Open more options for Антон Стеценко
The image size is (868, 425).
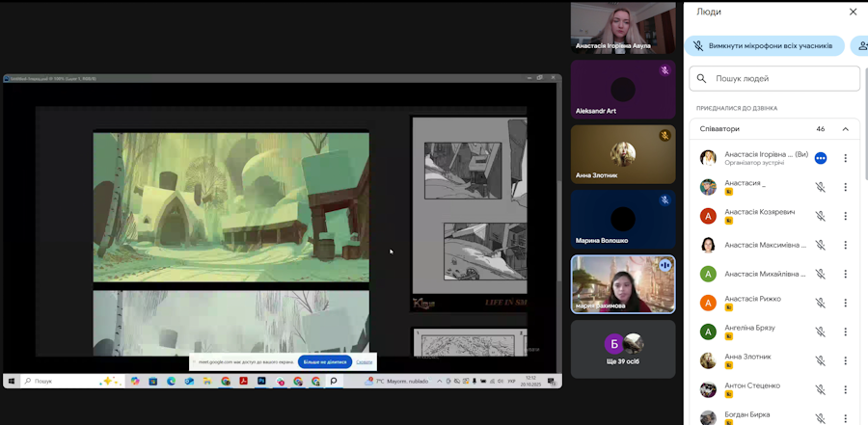click(x=845, y=389)
